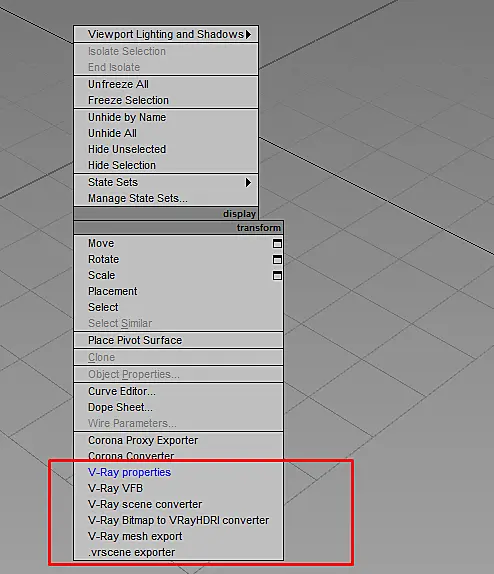The height and width of the screenshot is (574, 494).
Task: Click the display quad menu header
Action: (x=166, y=214)
